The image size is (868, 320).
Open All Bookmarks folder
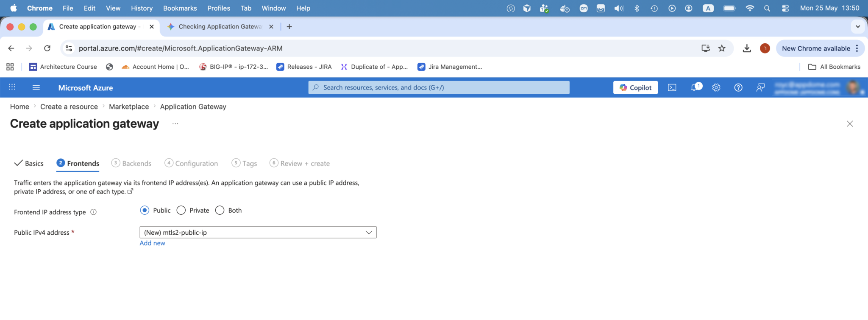click(835, 67)
